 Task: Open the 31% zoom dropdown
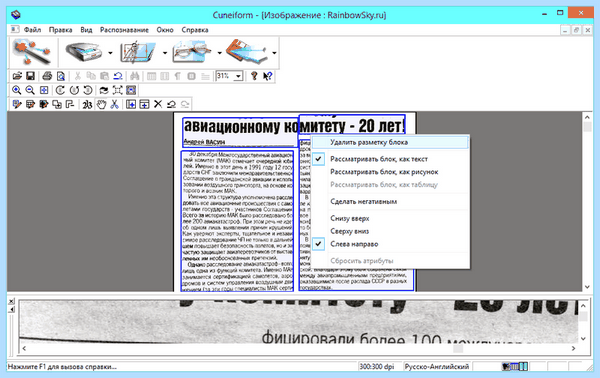pos(238,76)
